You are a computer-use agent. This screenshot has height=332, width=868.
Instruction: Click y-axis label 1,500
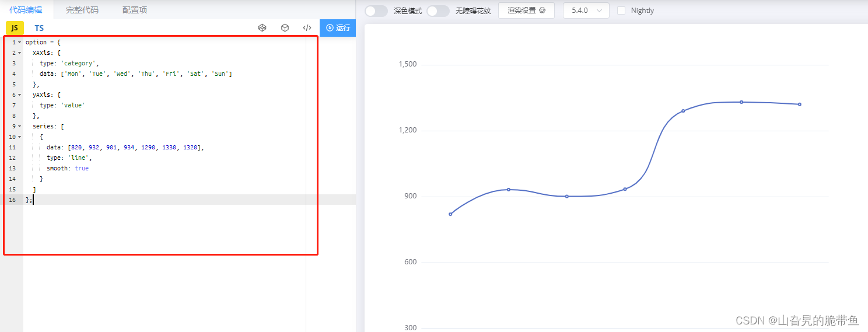point(408,64)
